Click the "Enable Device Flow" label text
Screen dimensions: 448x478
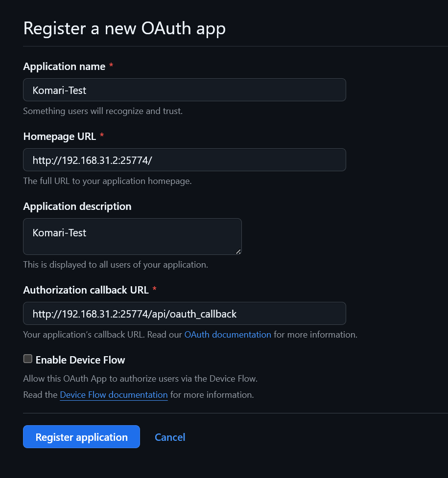[x=80, y=360]
